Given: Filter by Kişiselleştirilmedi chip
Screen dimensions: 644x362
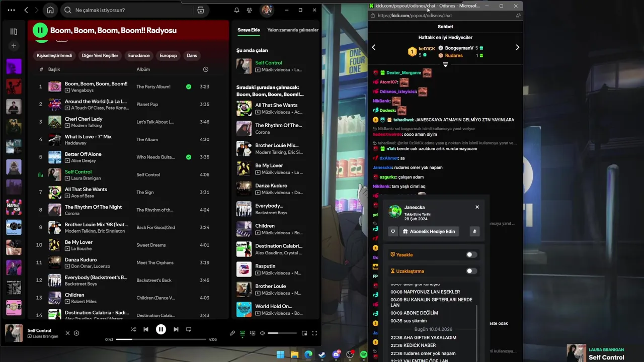Looking at the screenshot, I should point(54,55).
